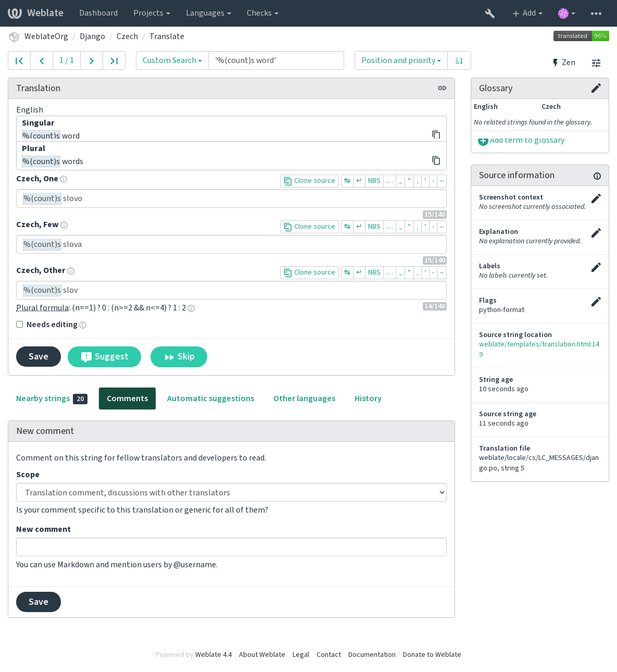
Task: Click the Czech, Few translation text field
Action: point(231,244)
